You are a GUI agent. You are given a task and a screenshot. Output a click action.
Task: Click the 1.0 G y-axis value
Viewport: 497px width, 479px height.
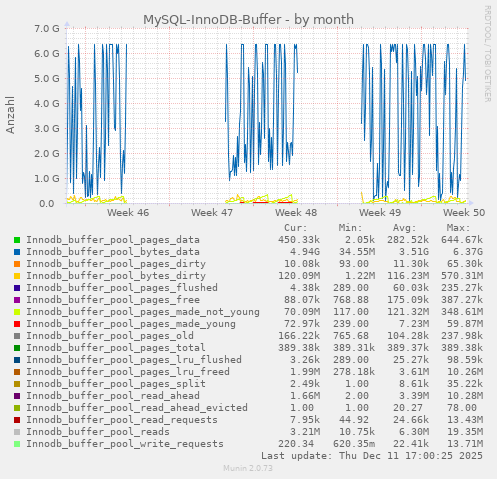47,178
